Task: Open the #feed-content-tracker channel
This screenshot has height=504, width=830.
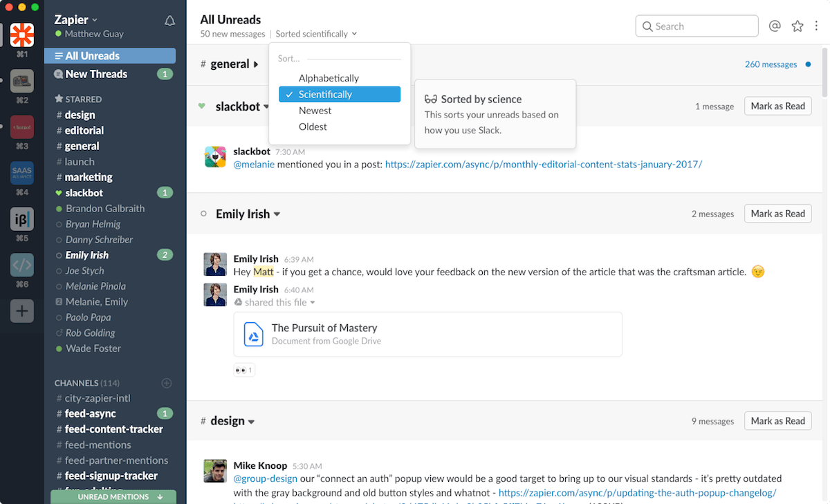Action: pos(109,429)
